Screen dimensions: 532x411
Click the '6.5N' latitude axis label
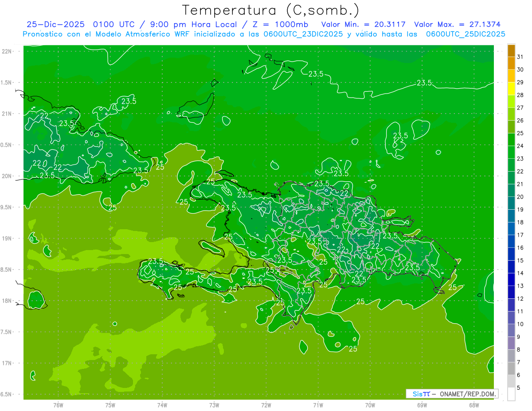[7, 394]
